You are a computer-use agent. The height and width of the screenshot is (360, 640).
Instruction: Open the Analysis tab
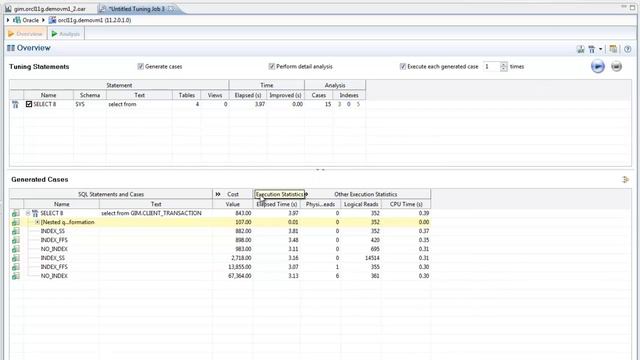pyautogui.click(x=66, y=34)
